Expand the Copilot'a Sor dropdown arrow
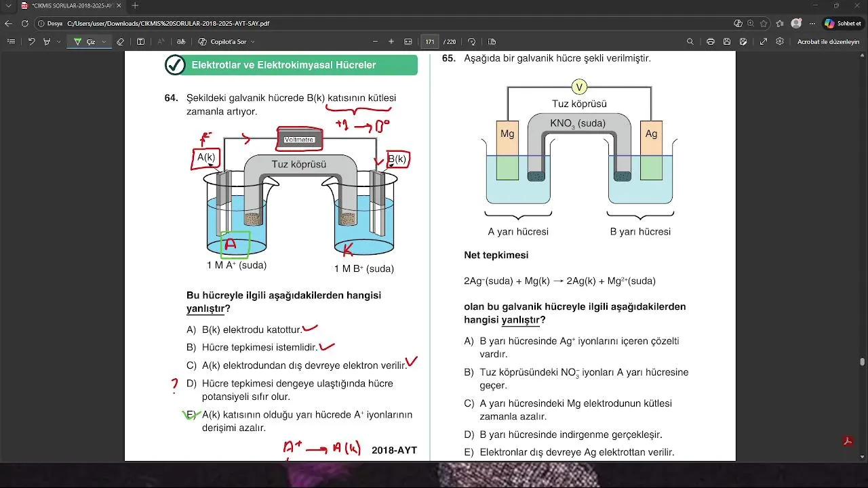This screenshot has width=868, height=488. click(253, 41)
